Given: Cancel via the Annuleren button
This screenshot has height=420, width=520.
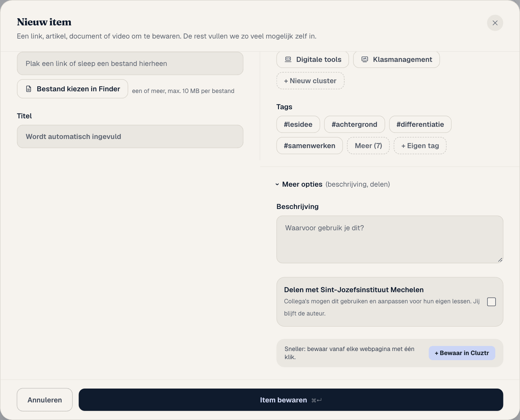Looking at the screenshot, I should [45, 400].
